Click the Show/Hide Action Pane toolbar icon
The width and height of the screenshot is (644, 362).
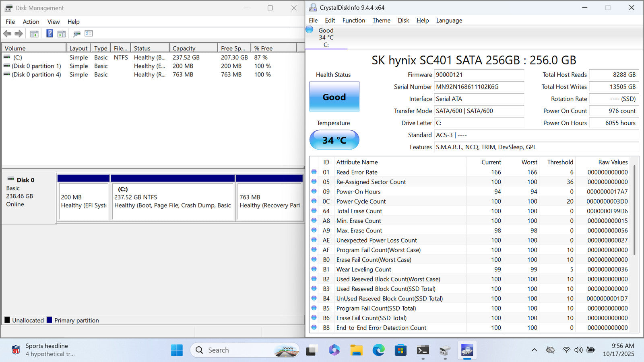[62, 34]
